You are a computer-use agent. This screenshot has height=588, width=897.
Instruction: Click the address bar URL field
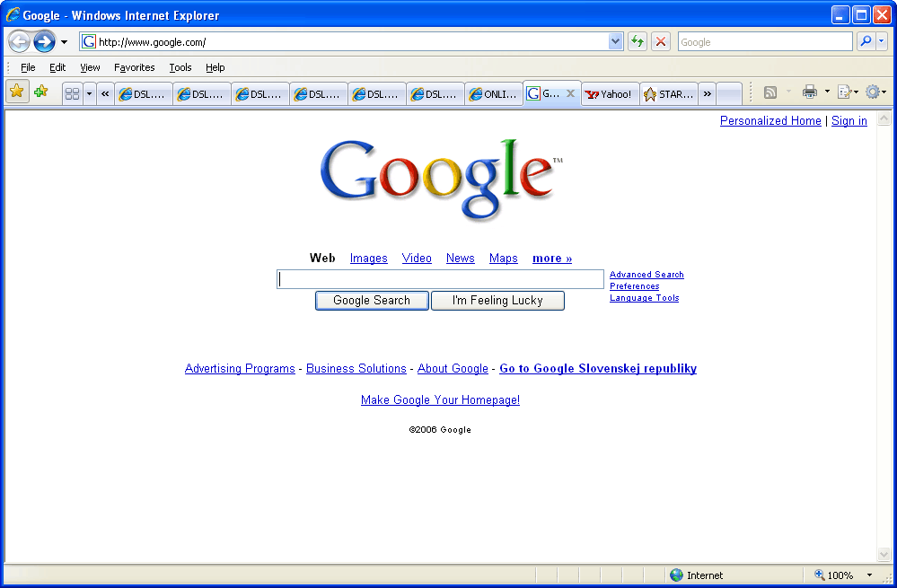click(x=352, y=42)
